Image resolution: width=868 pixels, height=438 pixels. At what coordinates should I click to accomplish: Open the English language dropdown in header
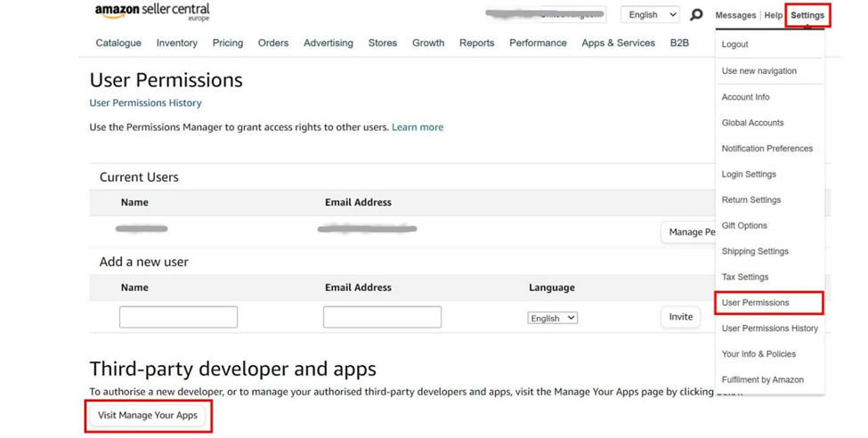[x=650, y=15]
